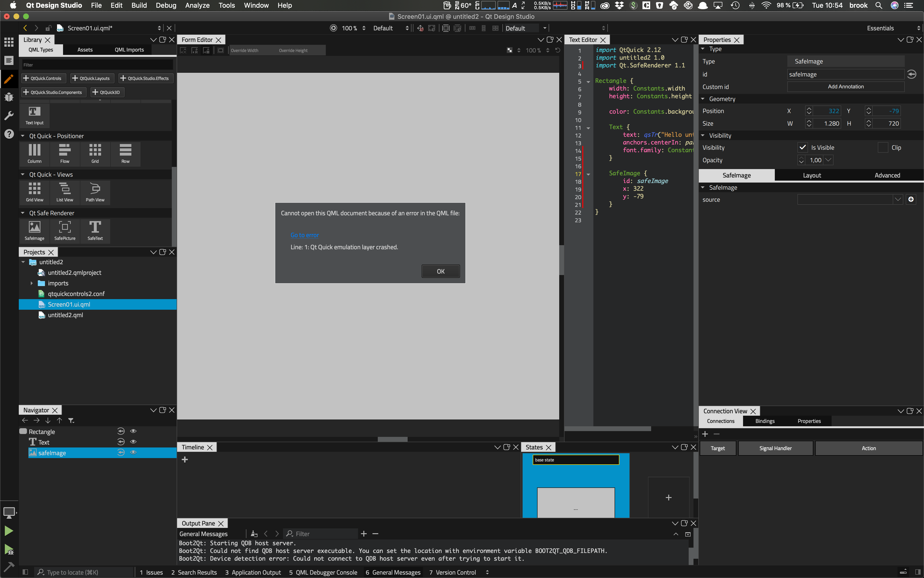Open the Welcome mode grid icon

(x=9, y=42)
